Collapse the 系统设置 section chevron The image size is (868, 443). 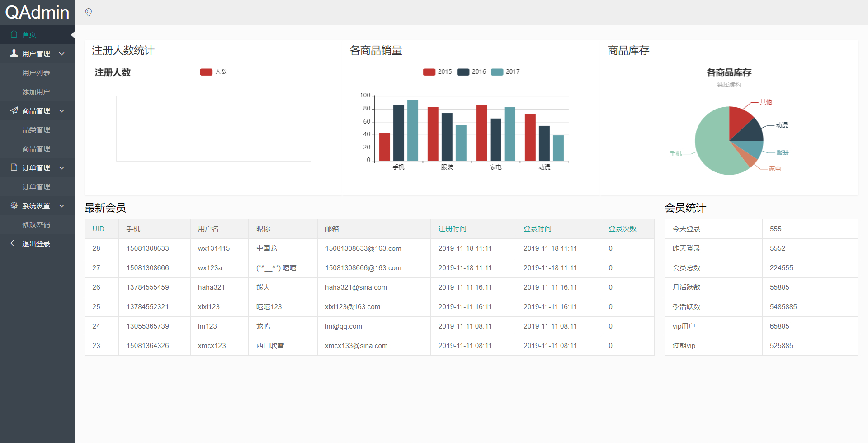coord(62,205)
